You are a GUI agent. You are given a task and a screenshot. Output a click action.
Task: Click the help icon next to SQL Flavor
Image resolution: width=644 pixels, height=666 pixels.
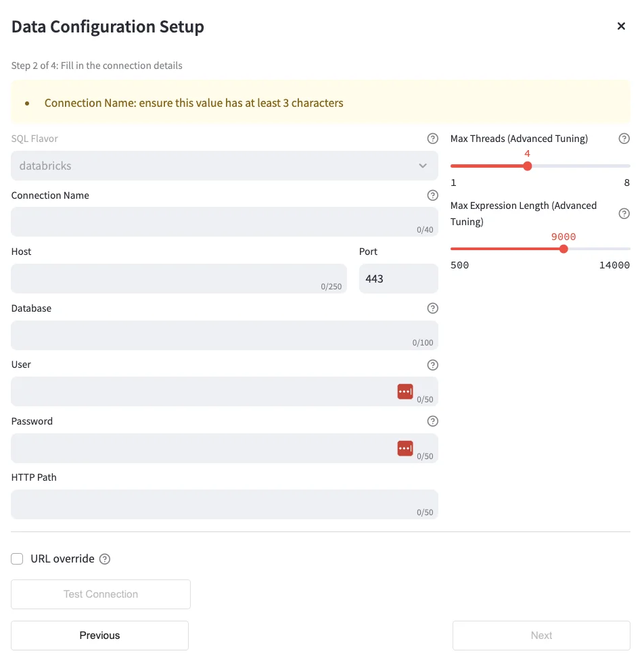tap(433, 139)
